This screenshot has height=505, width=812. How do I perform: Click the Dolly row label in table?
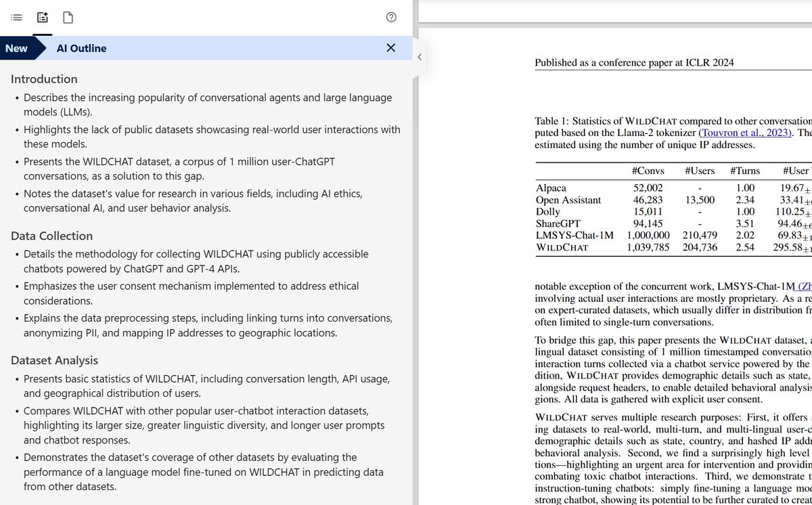click(548, 211)
